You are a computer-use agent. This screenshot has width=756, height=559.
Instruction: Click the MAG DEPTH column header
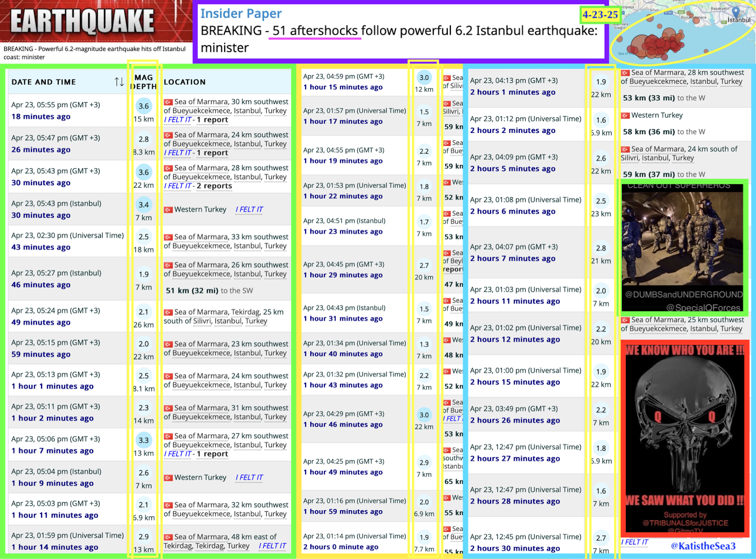click(x=144, y=82)
